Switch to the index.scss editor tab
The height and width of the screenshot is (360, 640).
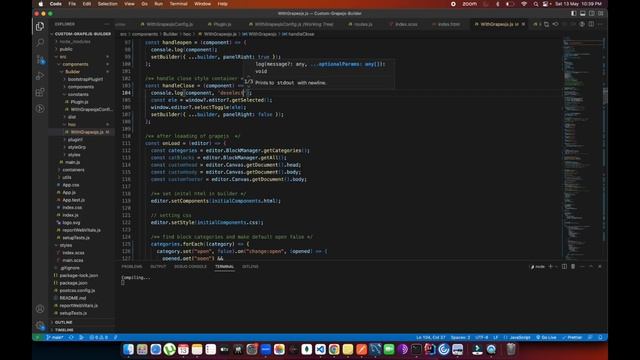[x=404, y=24]
